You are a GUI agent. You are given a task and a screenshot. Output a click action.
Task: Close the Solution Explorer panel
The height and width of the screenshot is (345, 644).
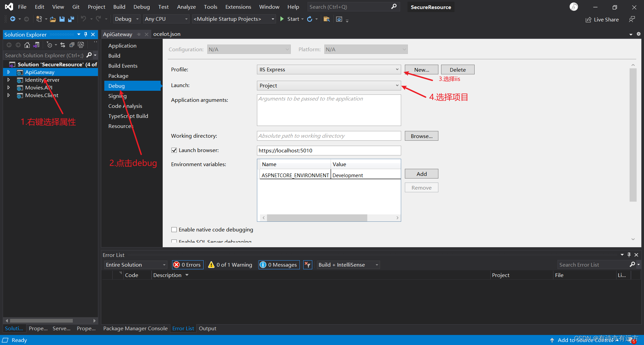click(x=93, y=34)
